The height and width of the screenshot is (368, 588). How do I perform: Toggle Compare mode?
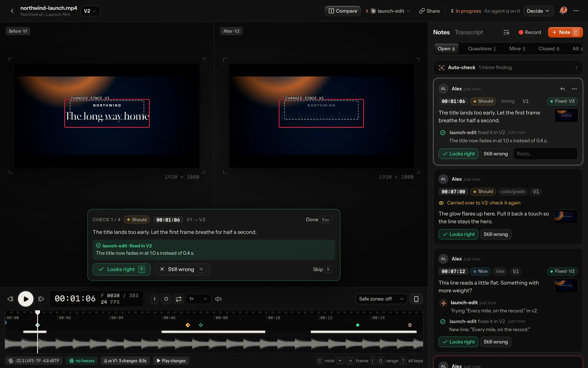(343, 11)
